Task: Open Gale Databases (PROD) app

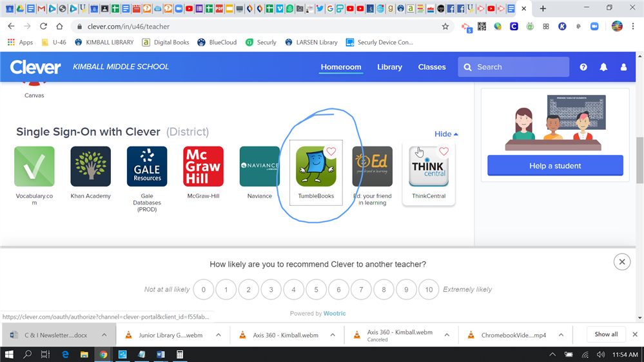Action: (147, 166)
